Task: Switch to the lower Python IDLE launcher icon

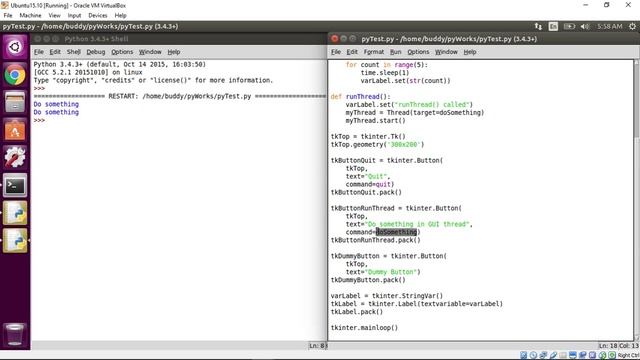Action: point(15,240)
